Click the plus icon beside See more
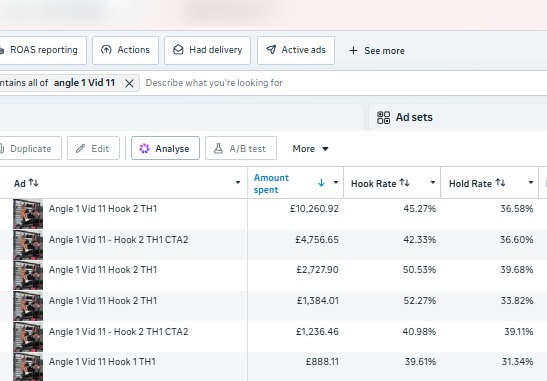The height and width of the screenshot is (381, 547). tap(353, 51)
